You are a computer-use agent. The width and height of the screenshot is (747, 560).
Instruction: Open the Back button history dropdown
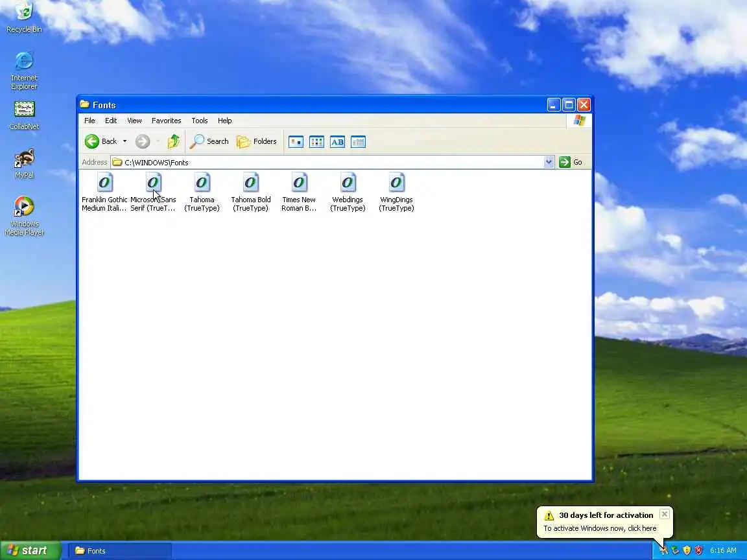click(x=124, y=141)
